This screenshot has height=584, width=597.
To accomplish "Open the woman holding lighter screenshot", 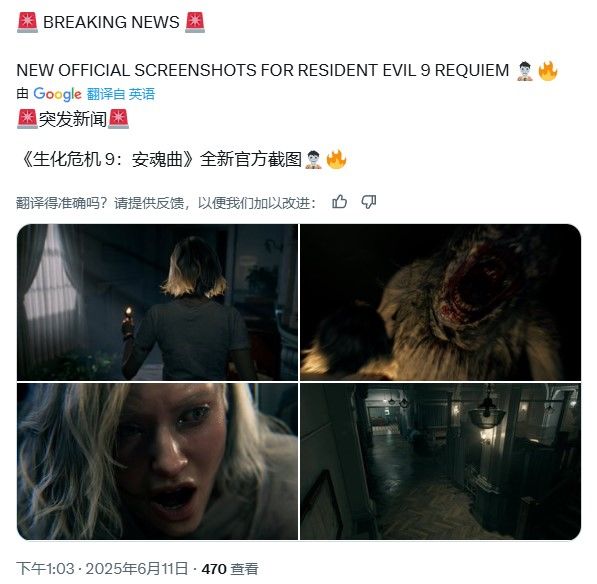I will [x=157, y=302].
